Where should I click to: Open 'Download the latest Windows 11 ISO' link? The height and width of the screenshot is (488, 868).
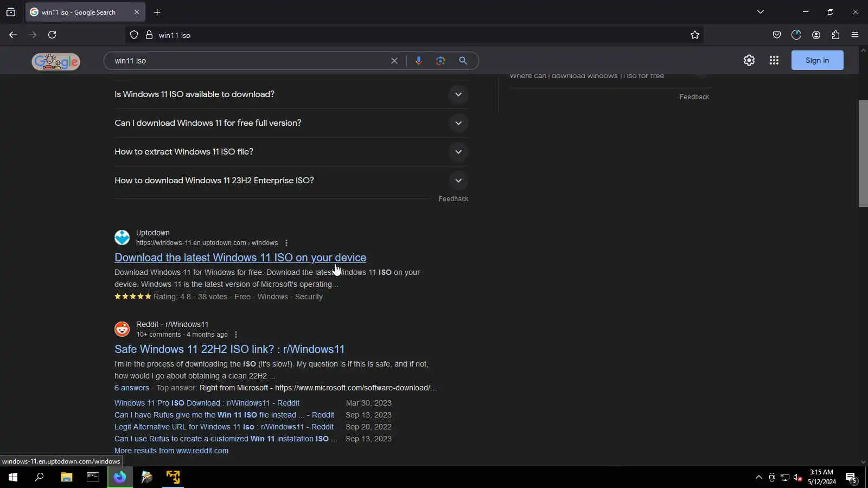(x=240, y=258)
